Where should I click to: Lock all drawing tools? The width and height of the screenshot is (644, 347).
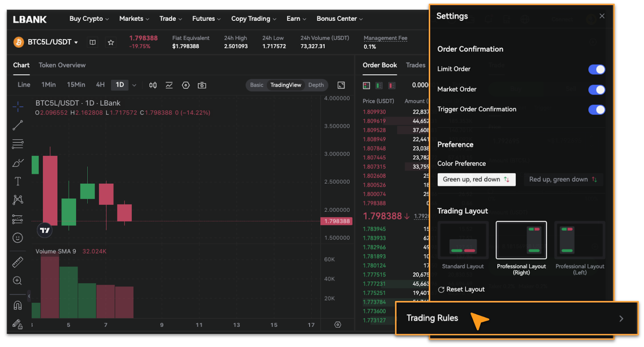(x=18, y=324)
